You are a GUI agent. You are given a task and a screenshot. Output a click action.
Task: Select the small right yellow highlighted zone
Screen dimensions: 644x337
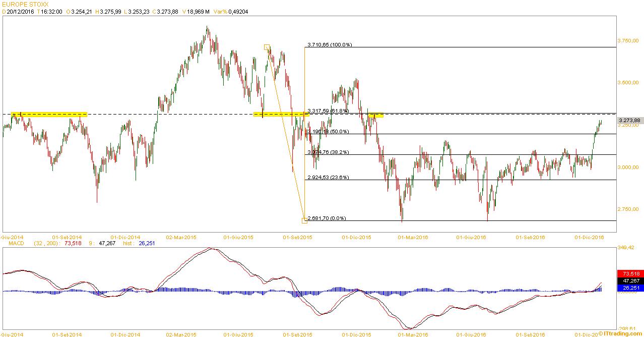pos(376,116)
